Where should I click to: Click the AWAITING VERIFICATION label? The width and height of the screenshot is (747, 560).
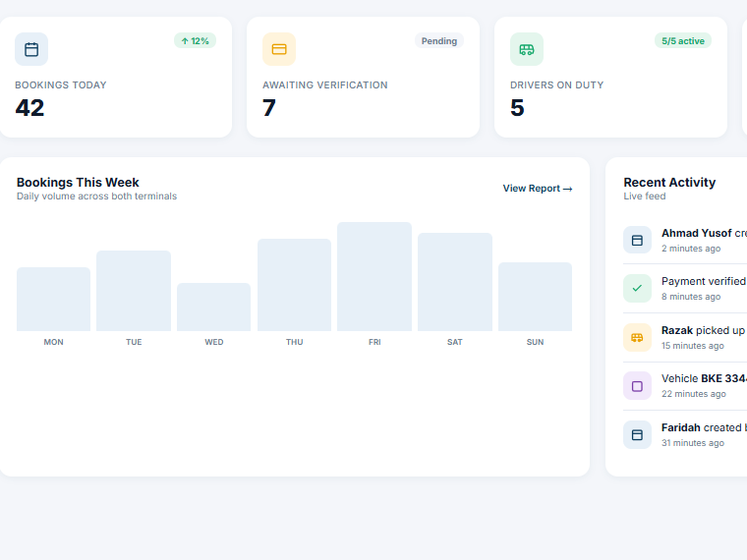pos(325,84)
